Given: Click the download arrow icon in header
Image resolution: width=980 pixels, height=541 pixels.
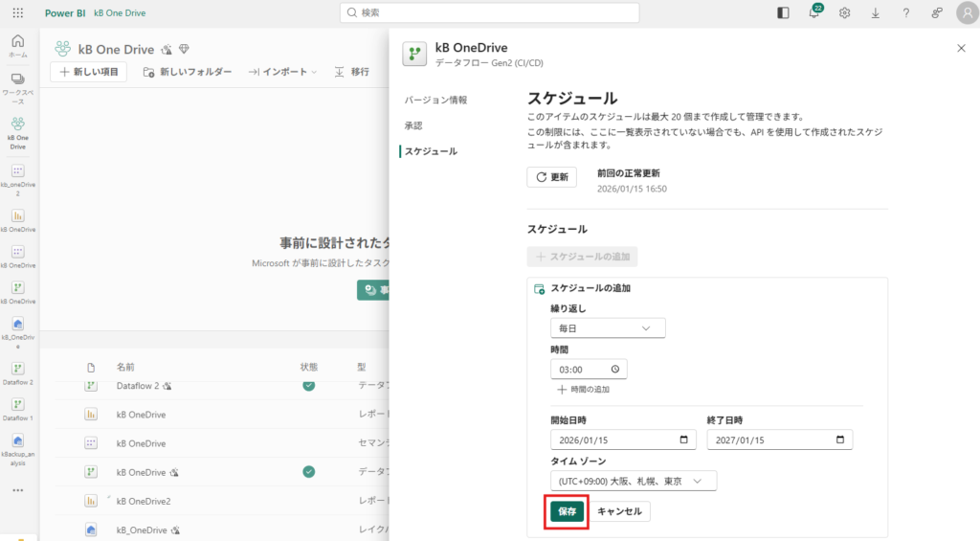Looking at the screenshot, I should (x=875, y=13).
